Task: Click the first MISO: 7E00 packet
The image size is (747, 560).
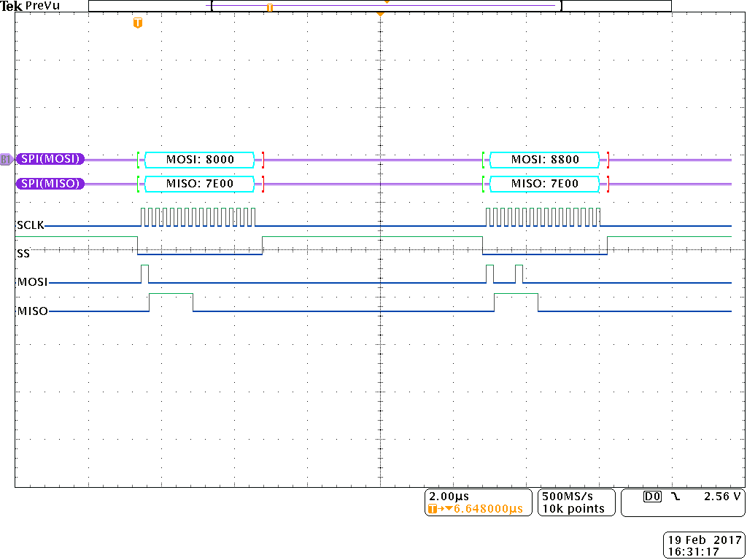Action: tap(200, 183)
